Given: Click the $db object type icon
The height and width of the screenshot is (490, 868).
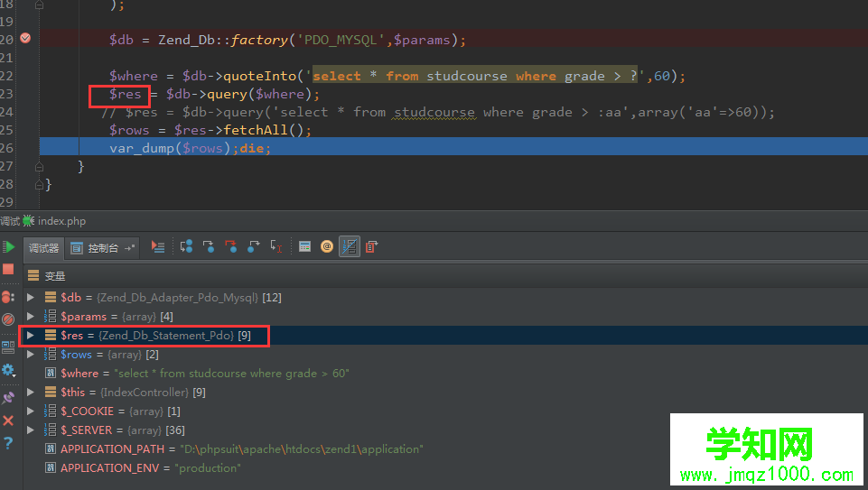Looking at the screenshot, I should coord(51,298).
